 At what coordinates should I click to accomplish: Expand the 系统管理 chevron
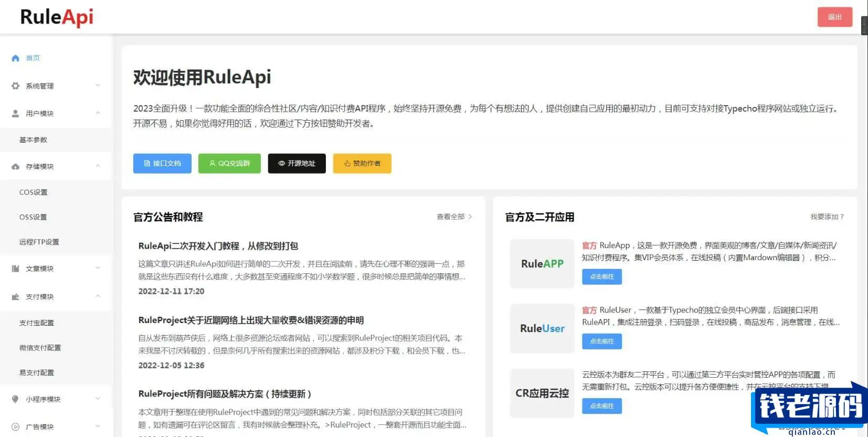(98, 85)
